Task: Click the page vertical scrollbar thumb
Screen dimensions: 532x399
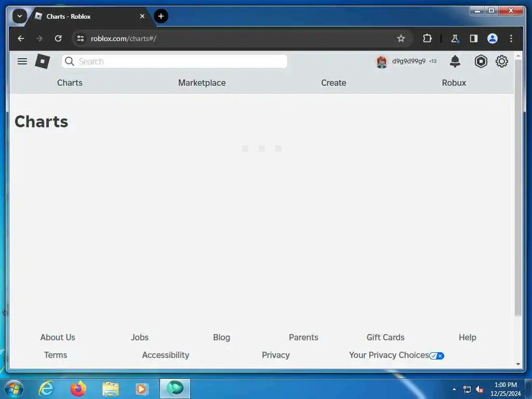Action: pyautogui.click(x=518, y=188)
